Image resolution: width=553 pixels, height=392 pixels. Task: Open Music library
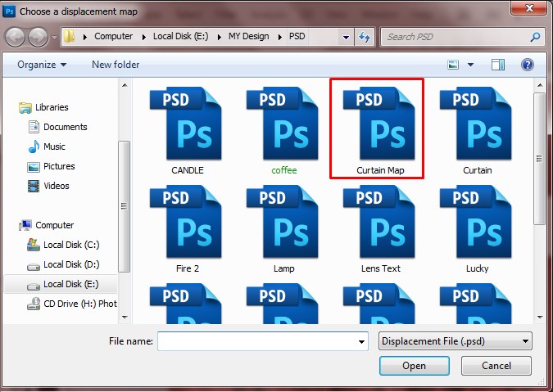click(x=47, y=146)
